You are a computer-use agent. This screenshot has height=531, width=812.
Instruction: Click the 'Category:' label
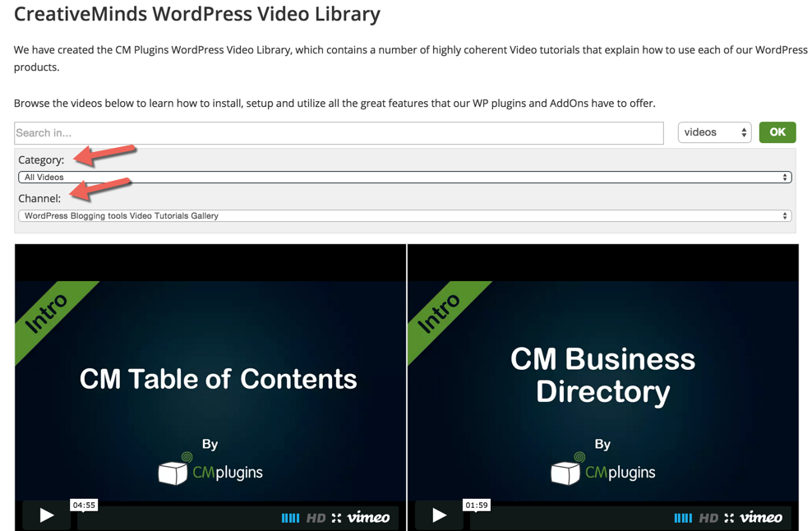[x=41, y=160]
